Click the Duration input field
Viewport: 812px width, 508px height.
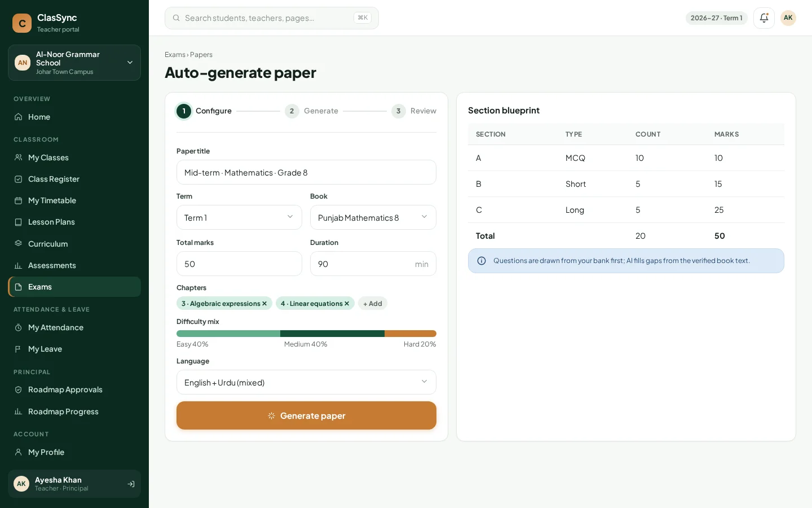coord(373,264)
